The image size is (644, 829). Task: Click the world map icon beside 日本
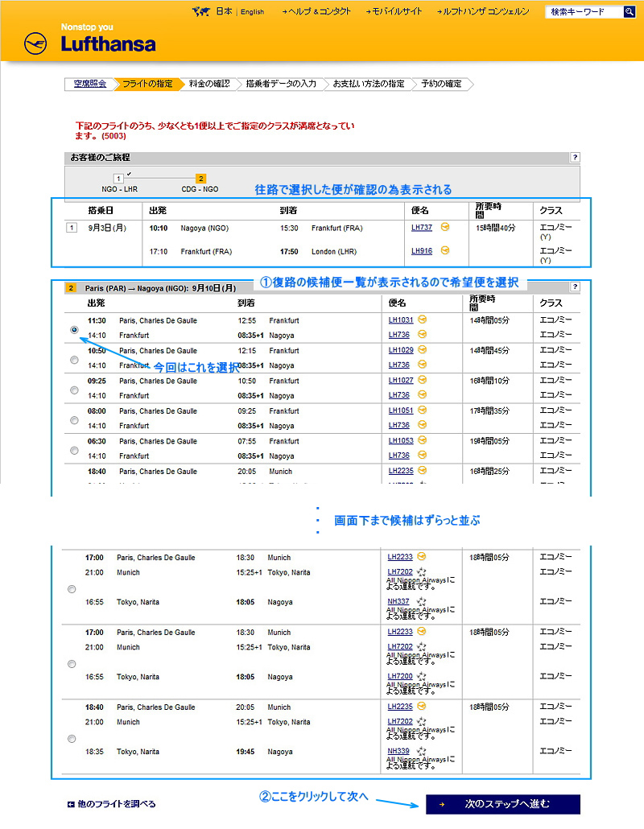pos(201,11)
